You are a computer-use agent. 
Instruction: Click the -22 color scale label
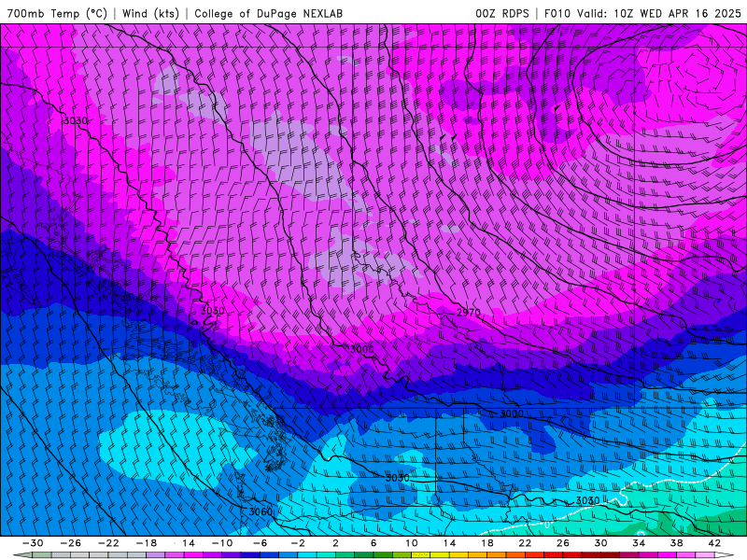click(108, 543)
